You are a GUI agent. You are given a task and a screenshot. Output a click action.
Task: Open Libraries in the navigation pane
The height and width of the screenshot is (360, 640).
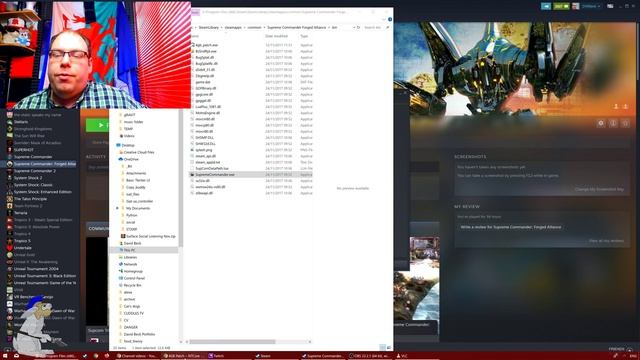coord(130,257)
